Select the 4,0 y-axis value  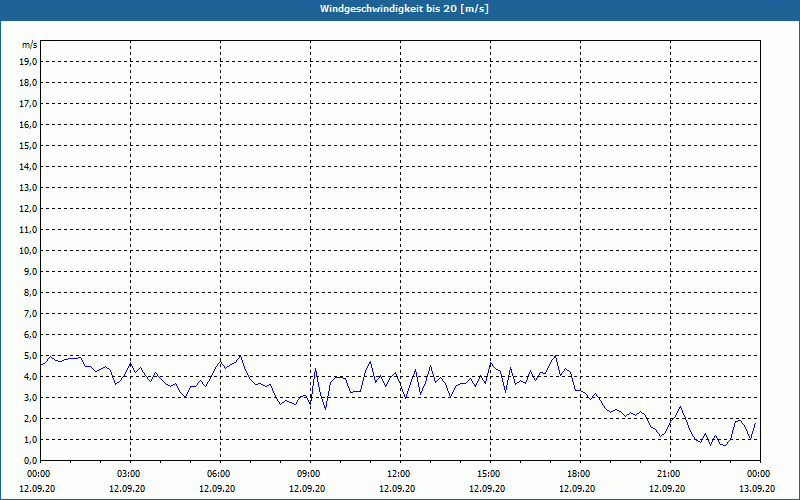coord(31,376)
